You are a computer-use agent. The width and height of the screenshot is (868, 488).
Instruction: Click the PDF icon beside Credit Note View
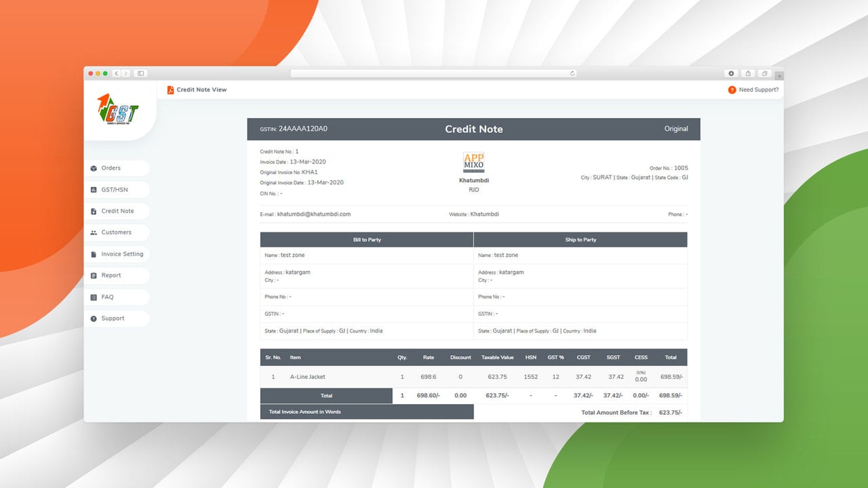(x=170, y=90)
